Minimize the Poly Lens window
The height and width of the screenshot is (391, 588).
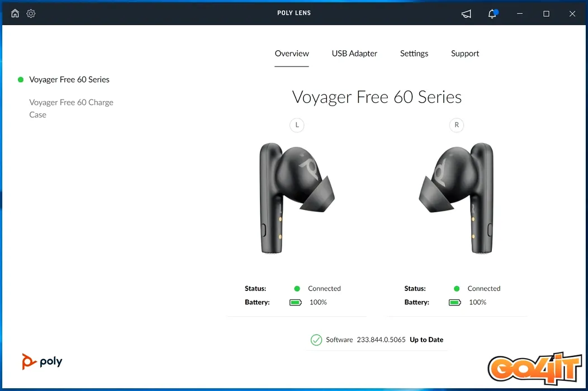click(520, 13)
